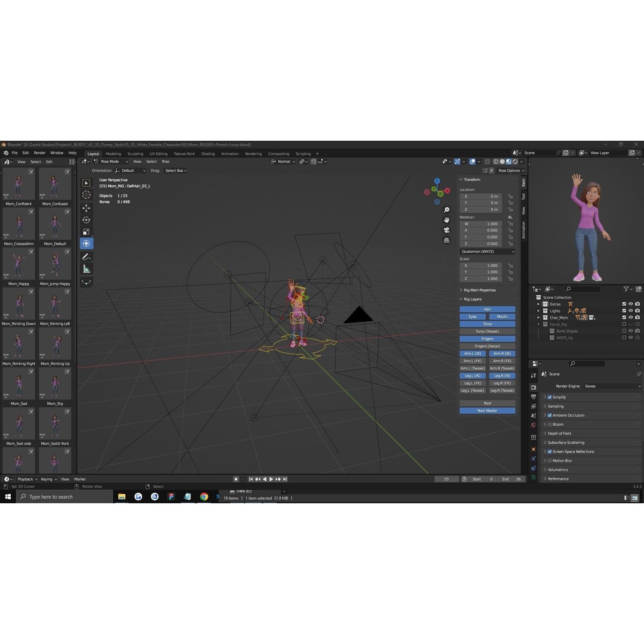
Task: Open File Explorer from taskbar
Action: point(122,497)
